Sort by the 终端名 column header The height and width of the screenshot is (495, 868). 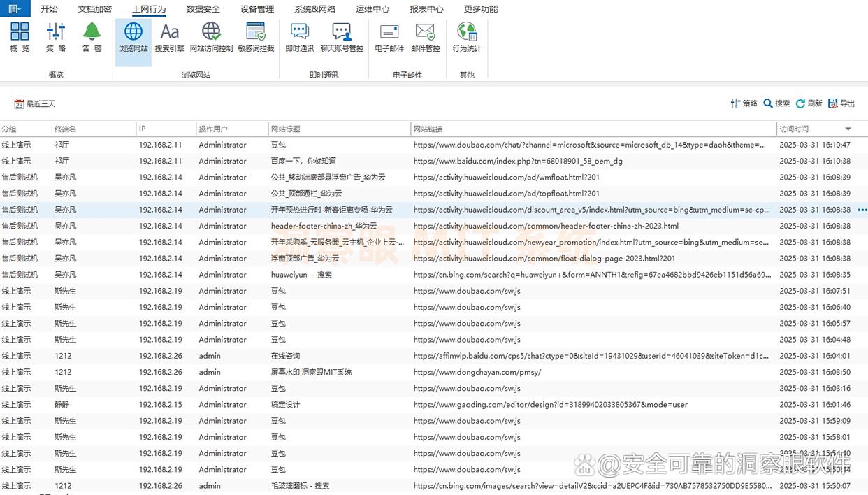94,129
